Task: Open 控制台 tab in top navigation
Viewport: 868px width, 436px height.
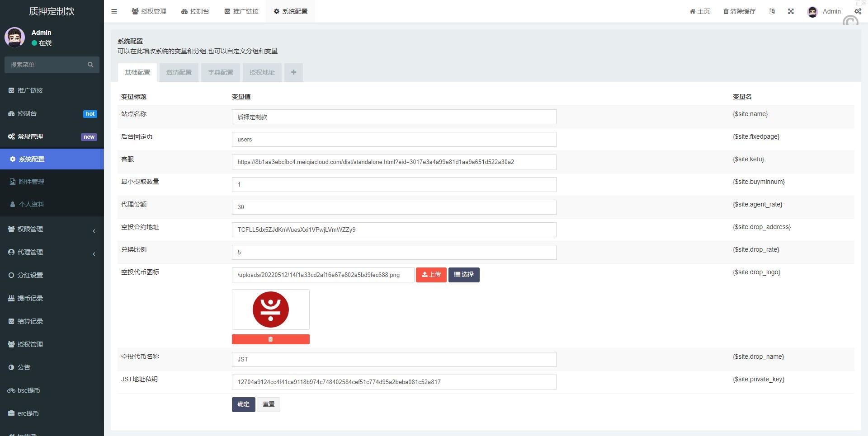Action: (195, 11)
